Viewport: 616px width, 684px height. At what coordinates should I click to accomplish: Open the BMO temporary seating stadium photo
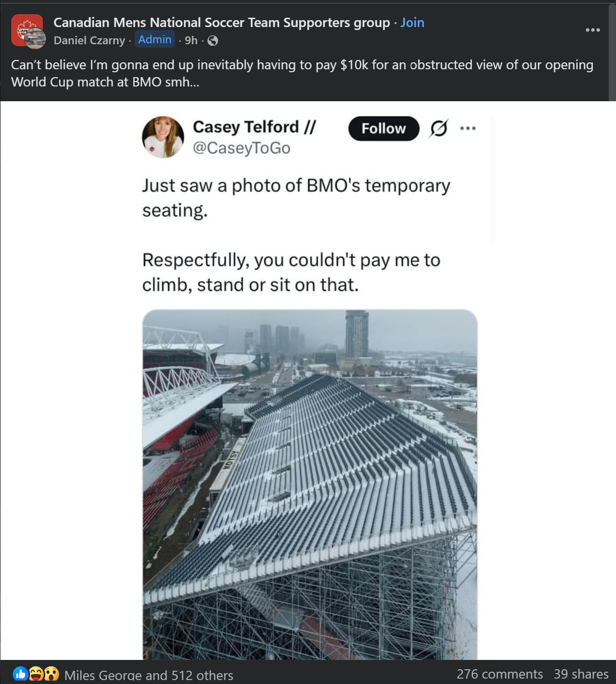pyautogui.click(x=310, y=484)
